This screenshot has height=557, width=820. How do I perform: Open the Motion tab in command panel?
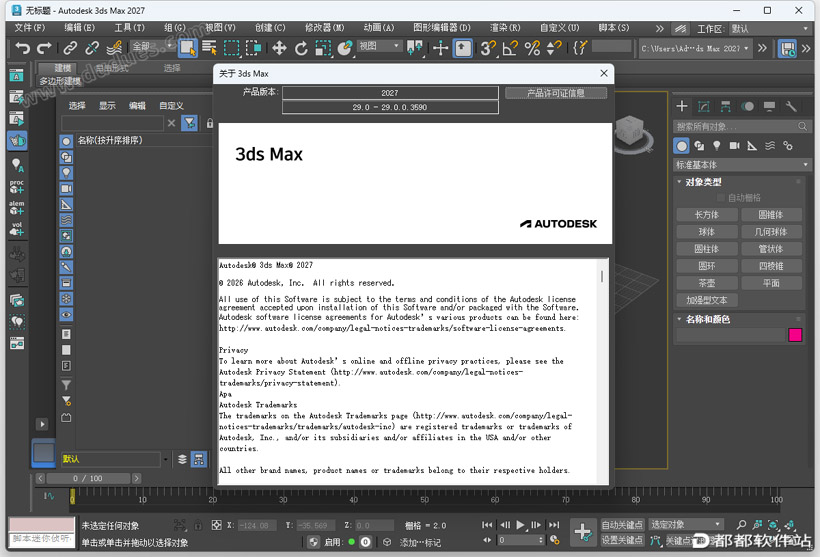pyautogui.click(x=747, y=107)
